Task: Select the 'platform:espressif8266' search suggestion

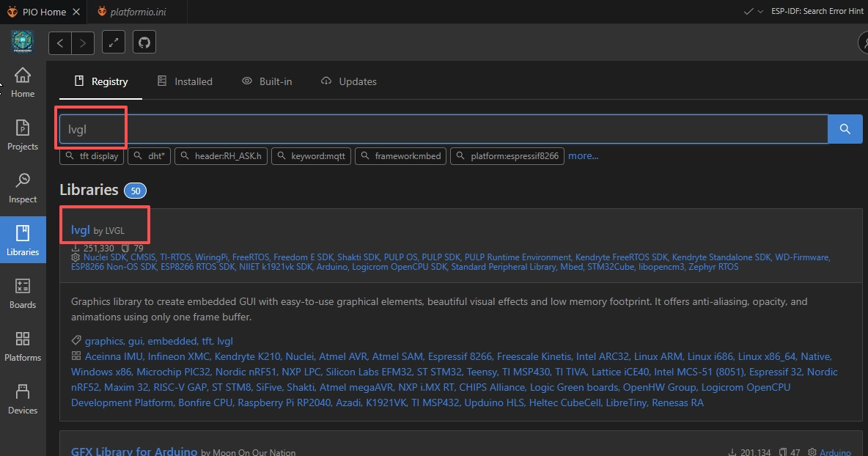Action: (x=507, y=156)
